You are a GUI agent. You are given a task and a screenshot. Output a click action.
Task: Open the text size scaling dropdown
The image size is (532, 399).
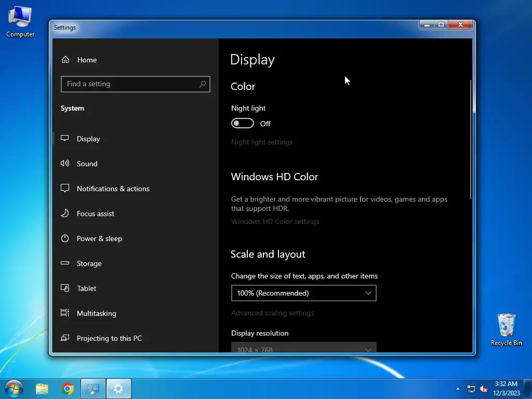[303, 293]
